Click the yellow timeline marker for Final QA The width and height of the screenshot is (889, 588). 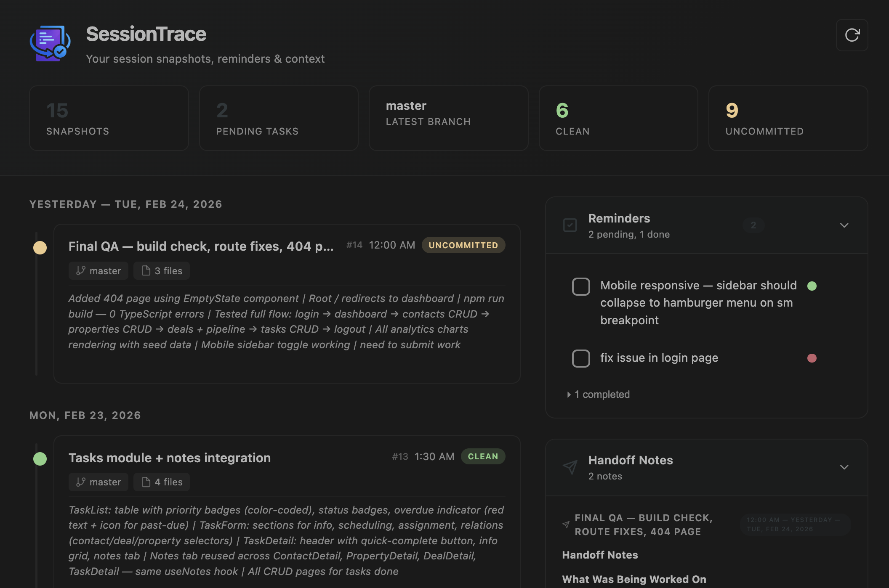(40, 248)
